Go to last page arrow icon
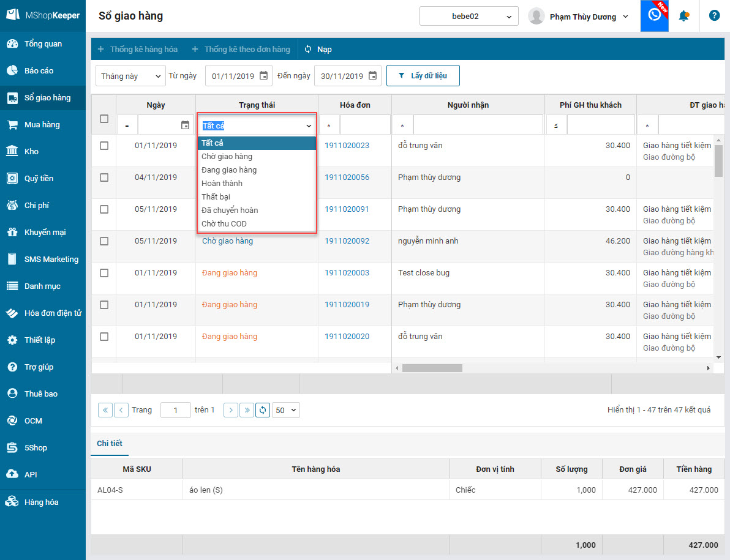Screen dimensions: 730x560 pyautogui.click(x=247, y=410)
